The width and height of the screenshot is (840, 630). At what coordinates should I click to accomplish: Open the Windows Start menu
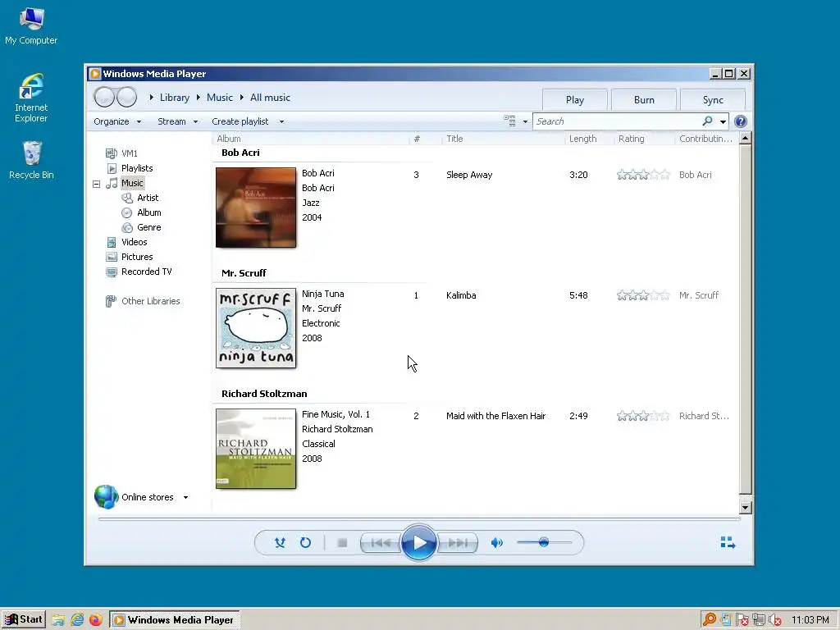24,619
